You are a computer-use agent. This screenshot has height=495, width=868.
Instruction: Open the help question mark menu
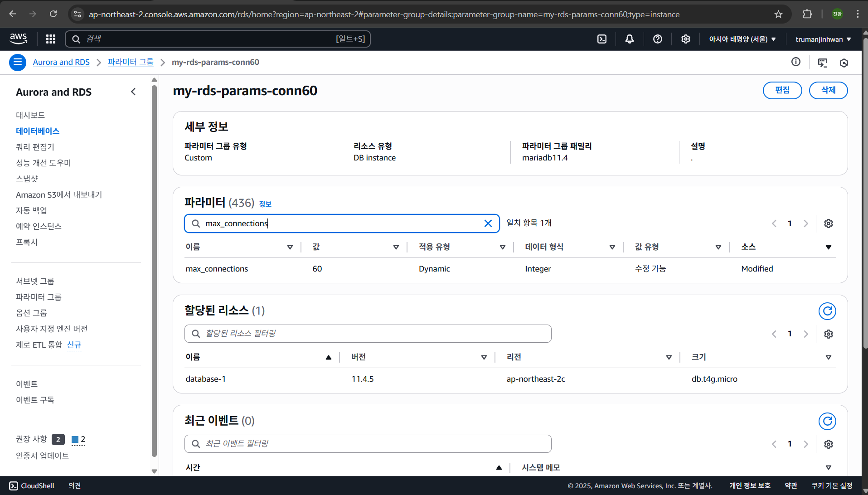tap(657, 39)
